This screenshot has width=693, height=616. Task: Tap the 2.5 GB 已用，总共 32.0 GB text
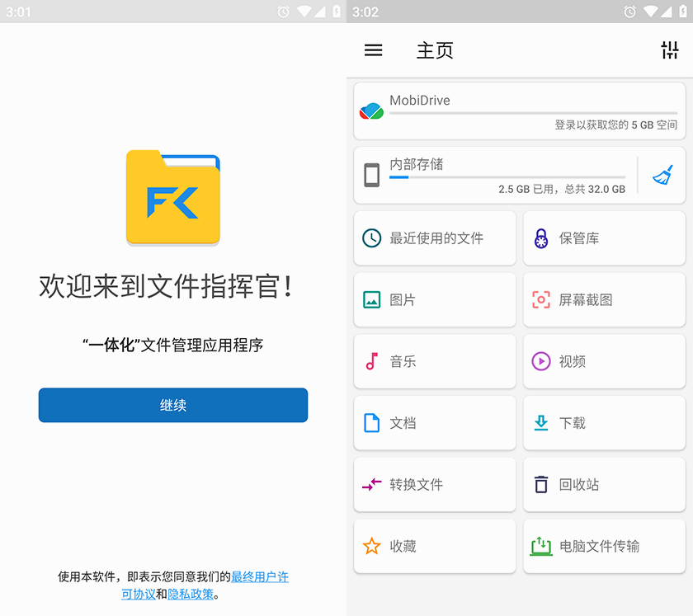pyautogui.click(x=562, y=189)
